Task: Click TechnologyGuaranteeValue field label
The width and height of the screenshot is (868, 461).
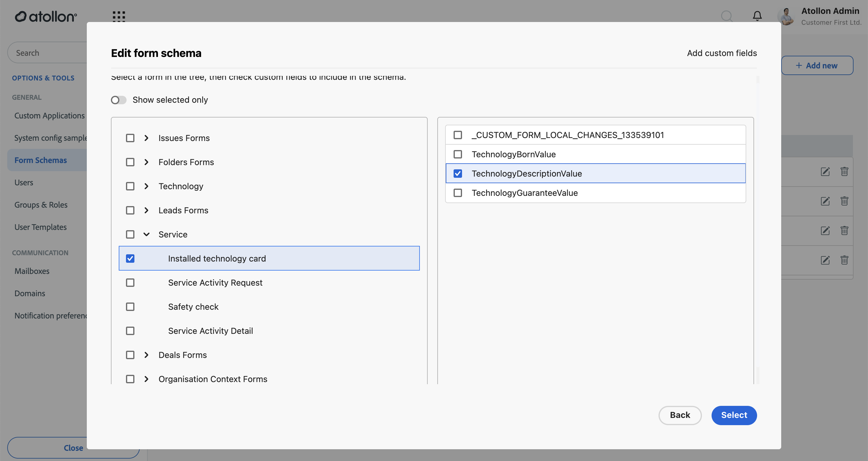Action: click(525, 193)
